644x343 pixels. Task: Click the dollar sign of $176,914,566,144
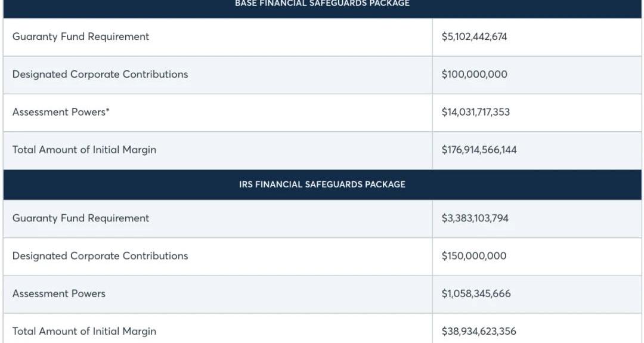tap(444, 150)
